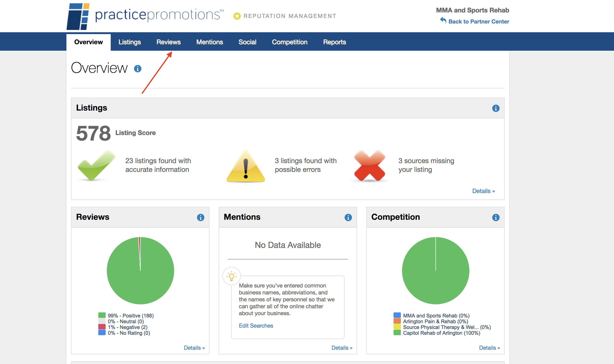The width and height of the screenshot is (614, 364).
Task: Open the Reports tab
Action: click(x=335, y=42)
